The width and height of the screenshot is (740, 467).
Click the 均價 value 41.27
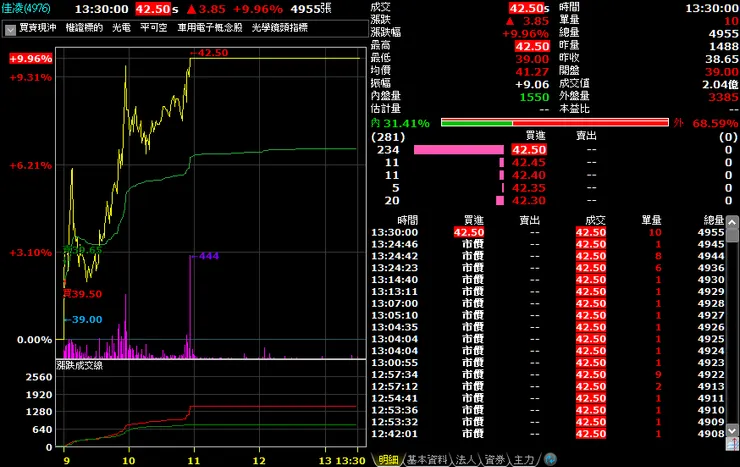532,72
